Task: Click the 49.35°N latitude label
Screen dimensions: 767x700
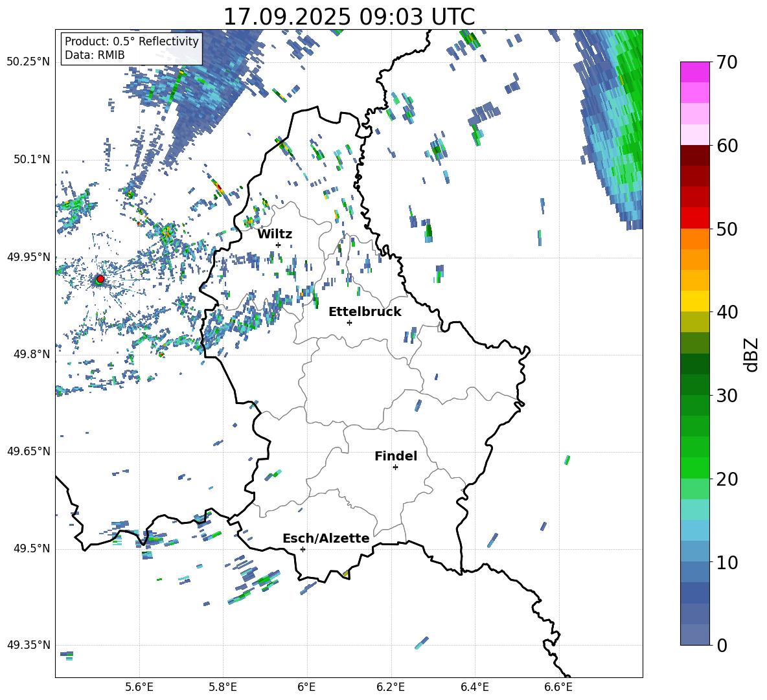Action: pos(29,645)
